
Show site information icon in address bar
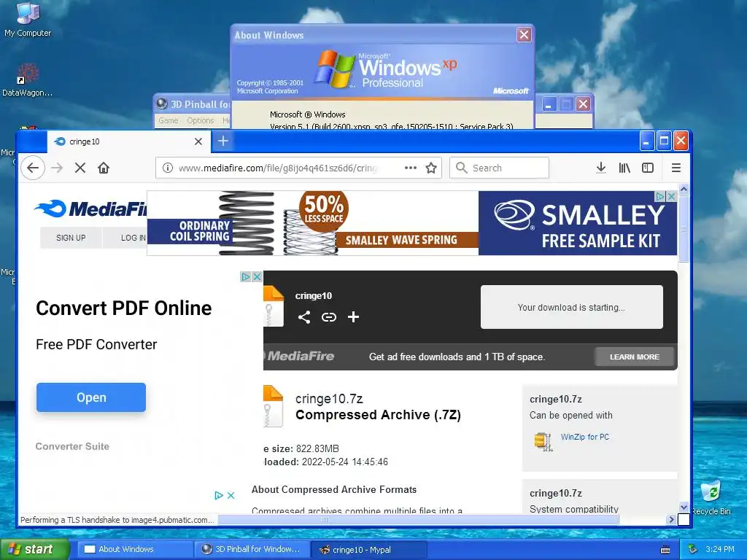tap(168, 168)
